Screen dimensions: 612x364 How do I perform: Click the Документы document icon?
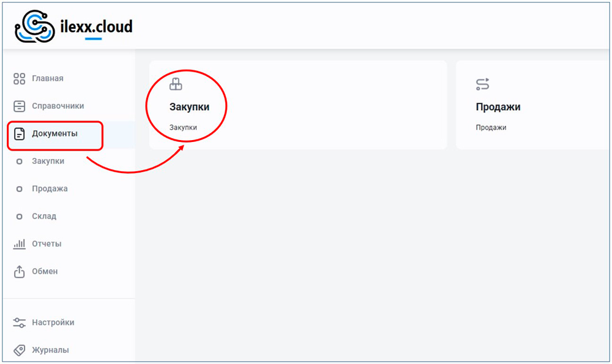19,133
